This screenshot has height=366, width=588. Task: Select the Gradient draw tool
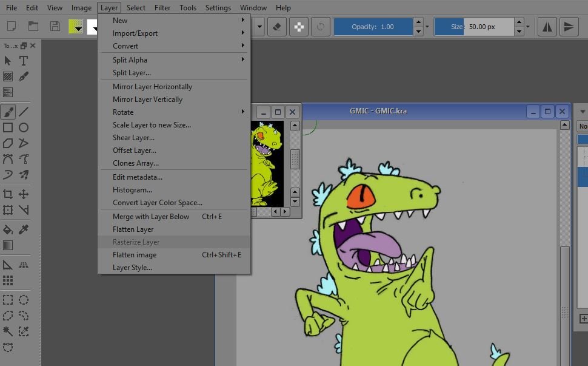click(7, 245)
